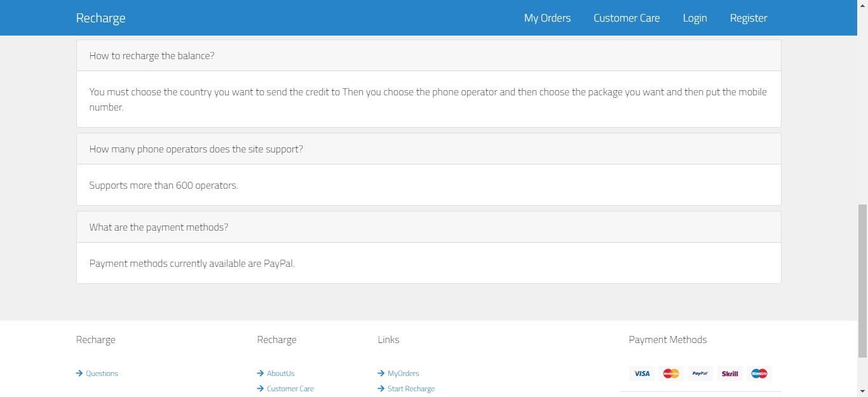Click the vertical page scrollbar thumb

pyautogui.click(x=862, y=281)
